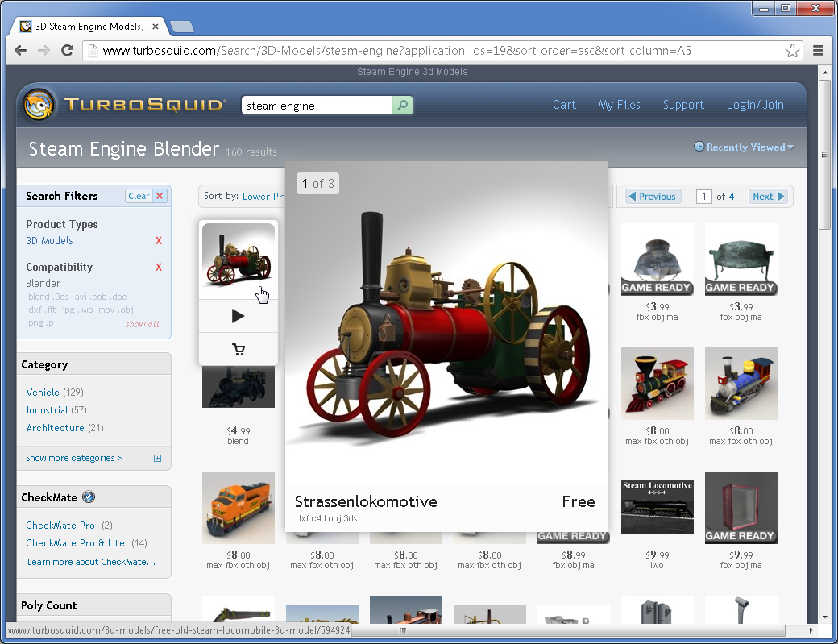Open Learn more about CheckMate link
Screen dimensions: 838x644
[91, 562]
